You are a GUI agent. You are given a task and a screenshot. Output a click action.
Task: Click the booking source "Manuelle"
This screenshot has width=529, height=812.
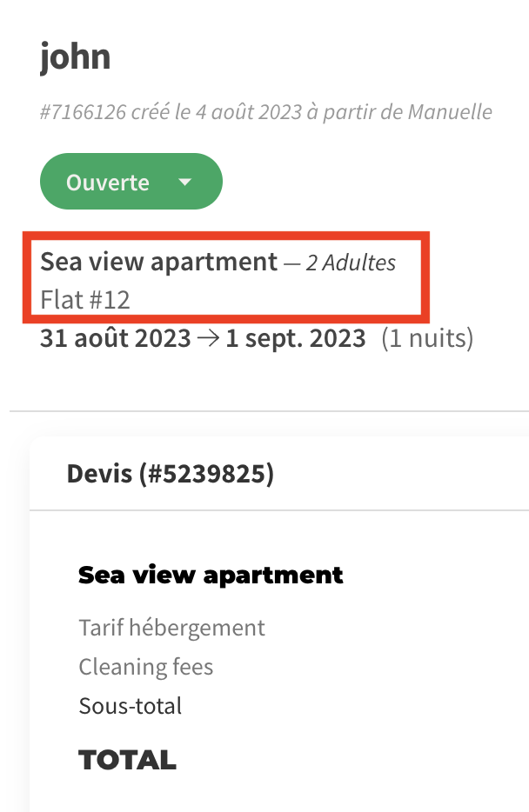point(445,112)
